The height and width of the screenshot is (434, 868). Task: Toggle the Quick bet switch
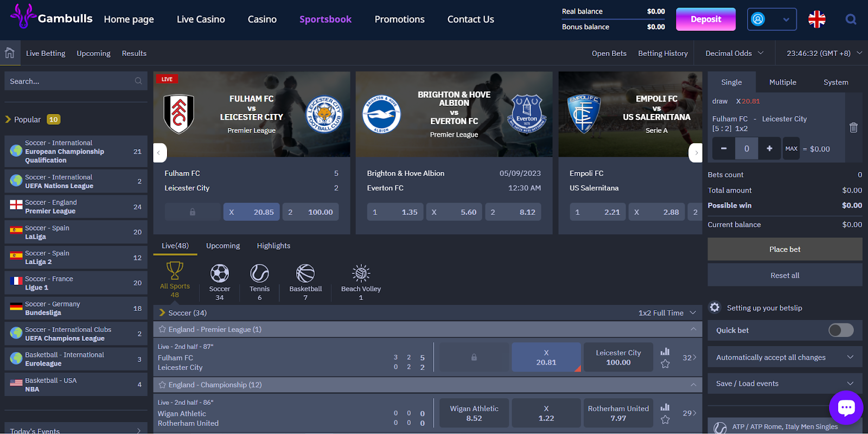pyautogui.click(x=841, y=330)
